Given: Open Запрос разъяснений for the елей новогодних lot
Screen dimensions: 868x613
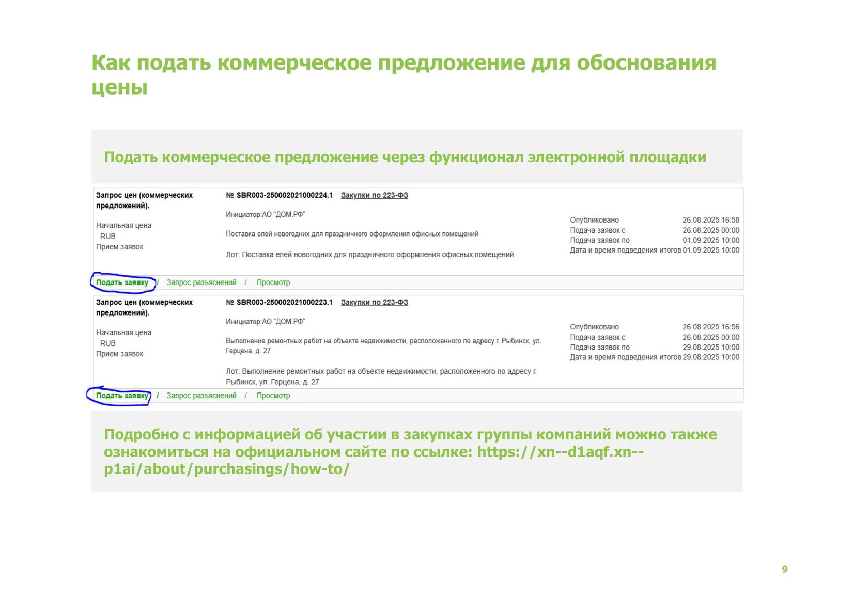Looking at the screenshot, I should click(x=202, y=282).
